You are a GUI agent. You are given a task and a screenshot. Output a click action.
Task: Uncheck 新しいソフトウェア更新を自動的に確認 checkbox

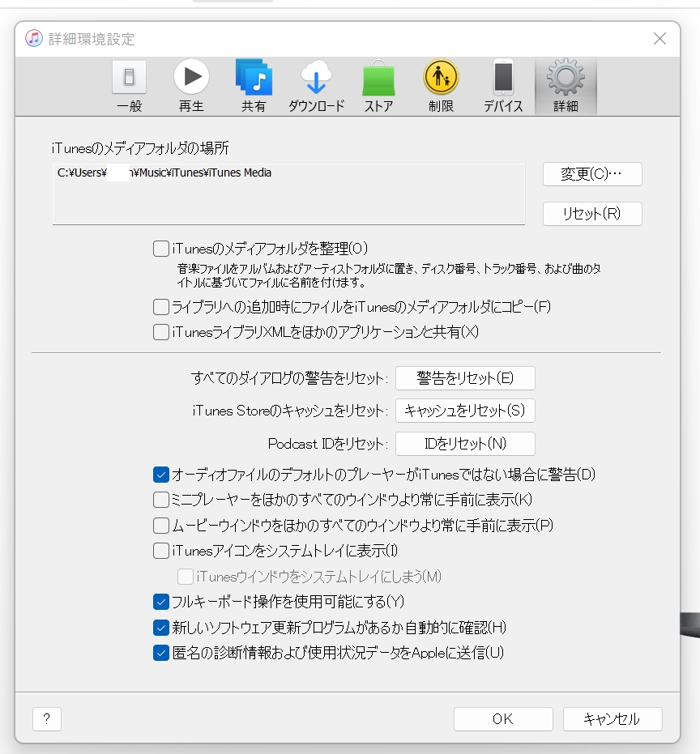point(161,627)
